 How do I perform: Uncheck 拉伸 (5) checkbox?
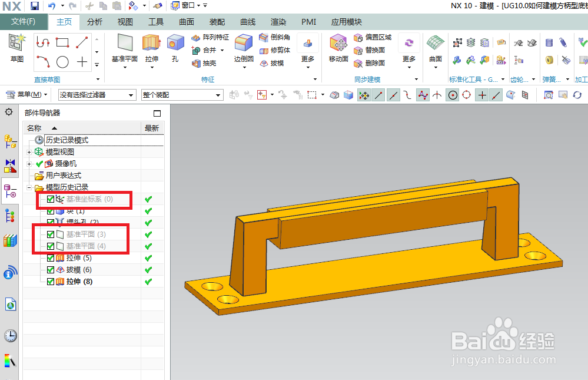click(x=51, y=258)
